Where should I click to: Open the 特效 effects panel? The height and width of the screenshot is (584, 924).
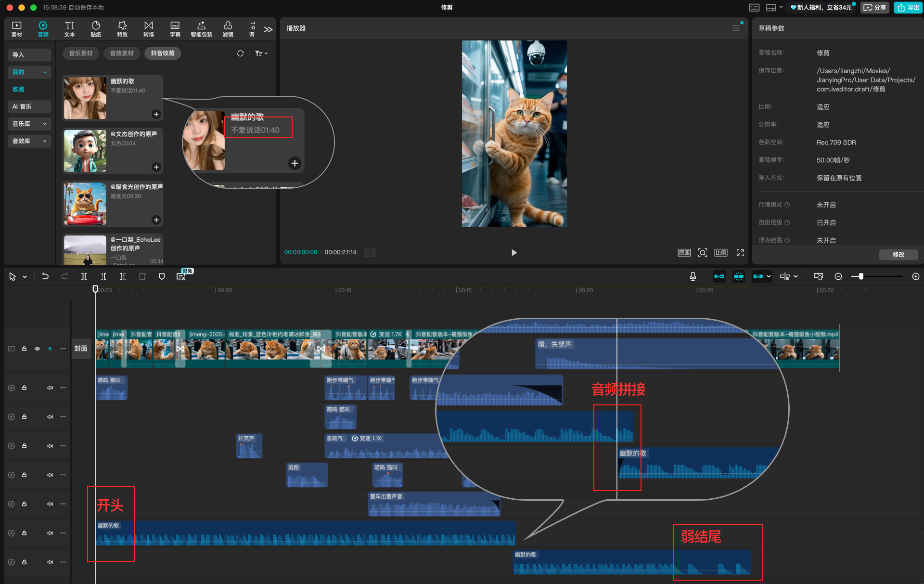pyautogui.click(x=122, y=29)
